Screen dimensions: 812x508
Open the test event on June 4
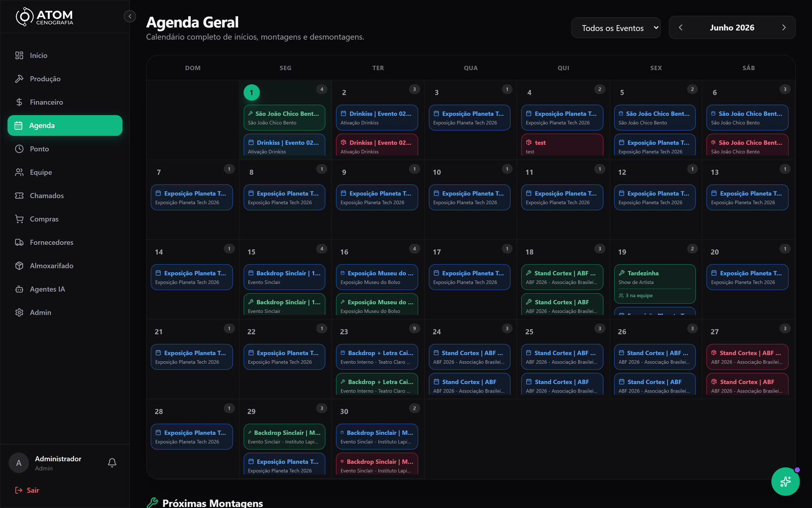562,146
